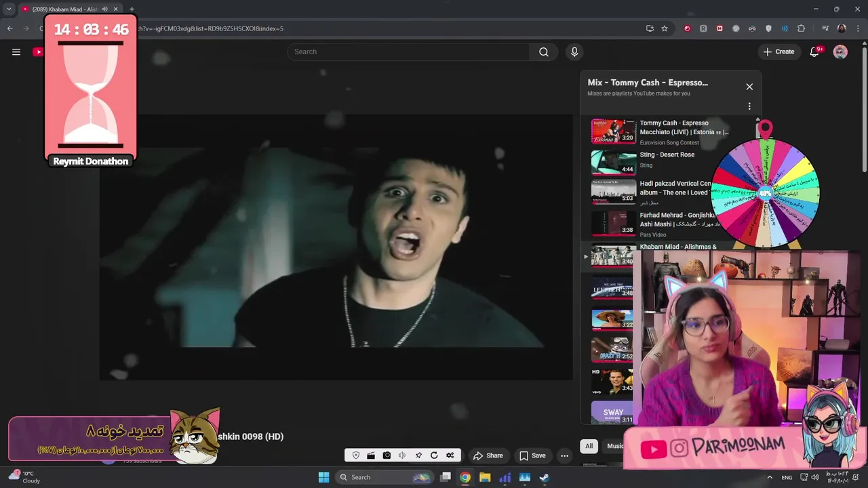Open more actions ellipsis beside Save

tap(564, 455)
